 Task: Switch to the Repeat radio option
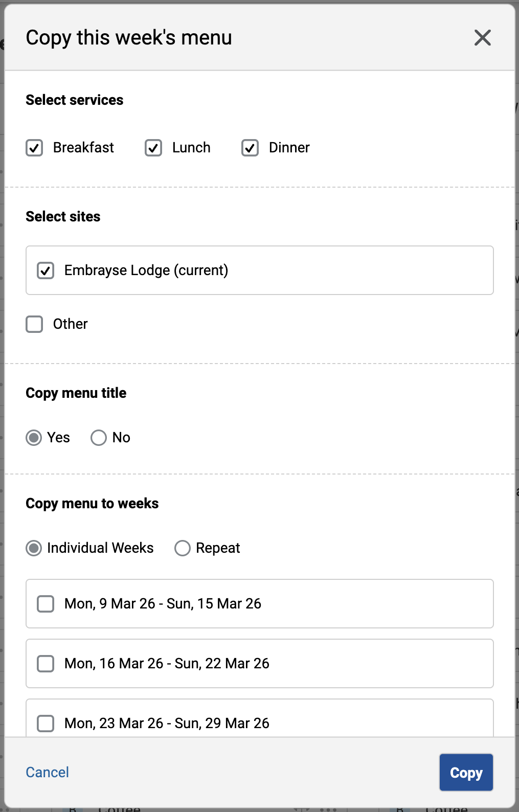pyautogui.click(x=183, y=548)
